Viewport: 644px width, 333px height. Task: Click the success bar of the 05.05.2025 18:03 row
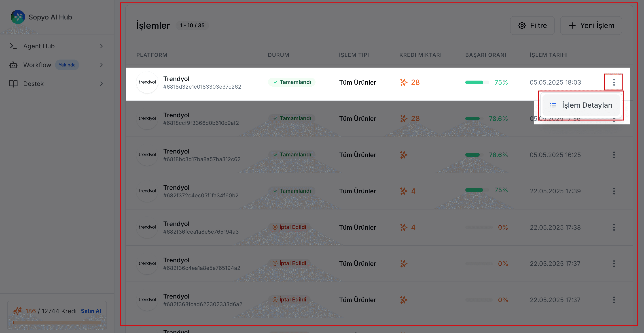coord(477,82)
